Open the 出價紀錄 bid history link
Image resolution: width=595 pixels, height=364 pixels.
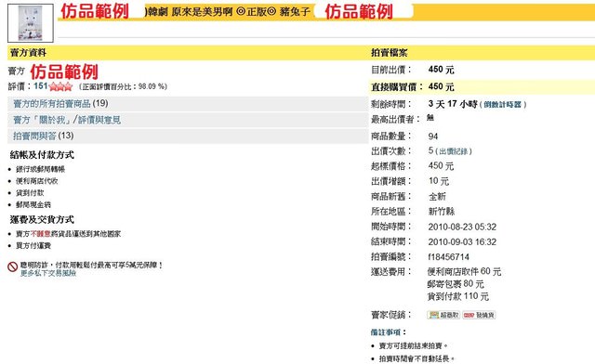point(454,151)
